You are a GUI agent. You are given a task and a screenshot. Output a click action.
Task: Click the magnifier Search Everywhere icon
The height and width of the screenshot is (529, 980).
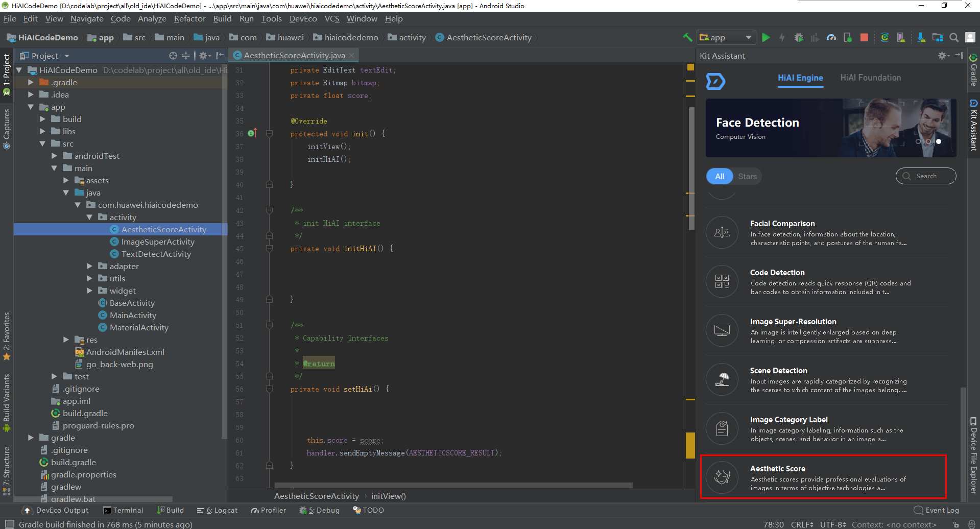point(953,37)
